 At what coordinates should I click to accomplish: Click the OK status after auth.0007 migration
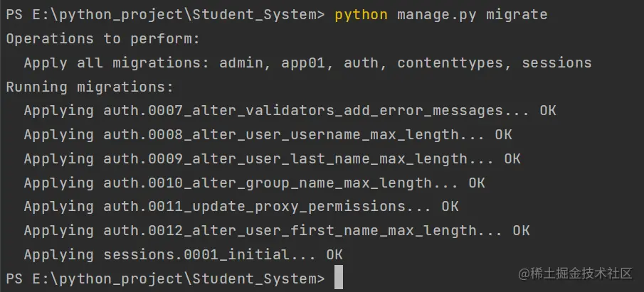pos(548,111)
